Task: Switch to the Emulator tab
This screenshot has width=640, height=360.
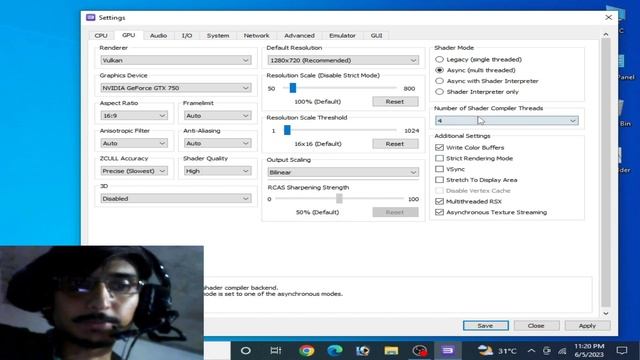Action: pyautogui.click(x=342, y=36)
